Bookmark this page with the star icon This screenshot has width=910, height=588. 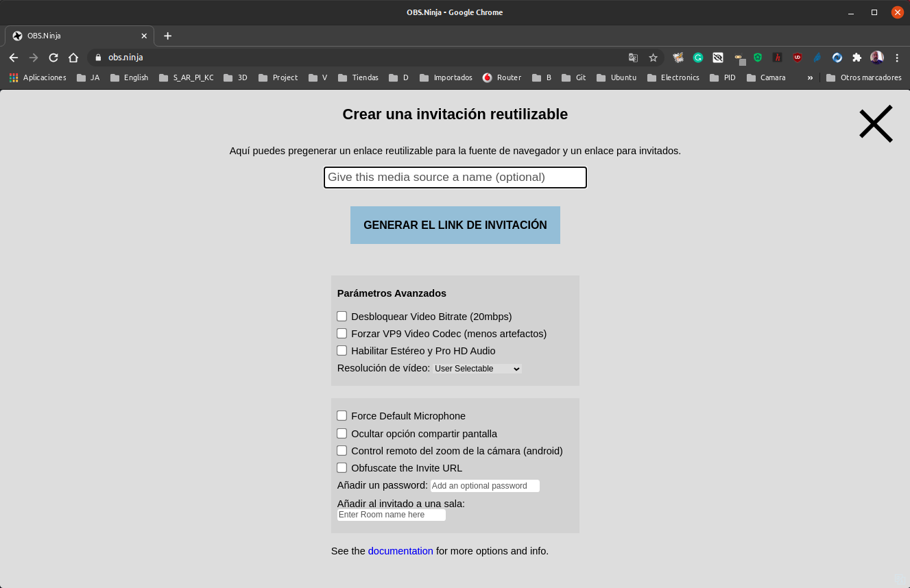[654, 58]
